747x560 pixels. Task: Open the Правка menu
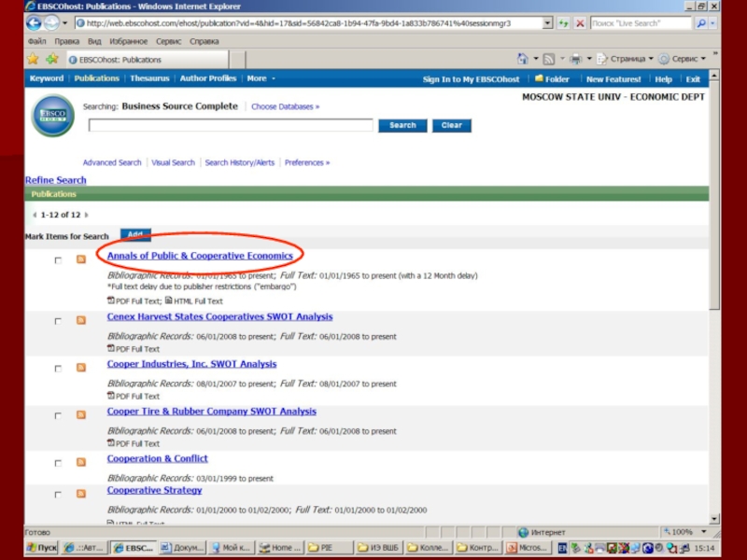point(66,41)
